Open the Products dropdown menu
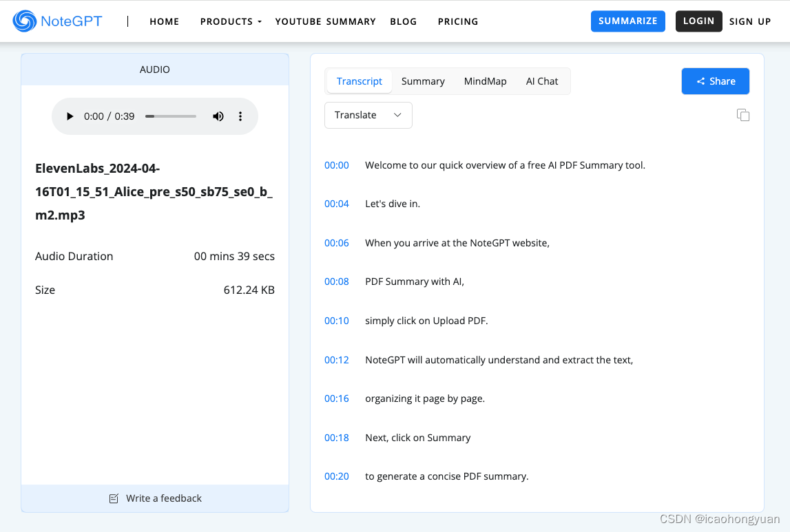 point(231,21)
